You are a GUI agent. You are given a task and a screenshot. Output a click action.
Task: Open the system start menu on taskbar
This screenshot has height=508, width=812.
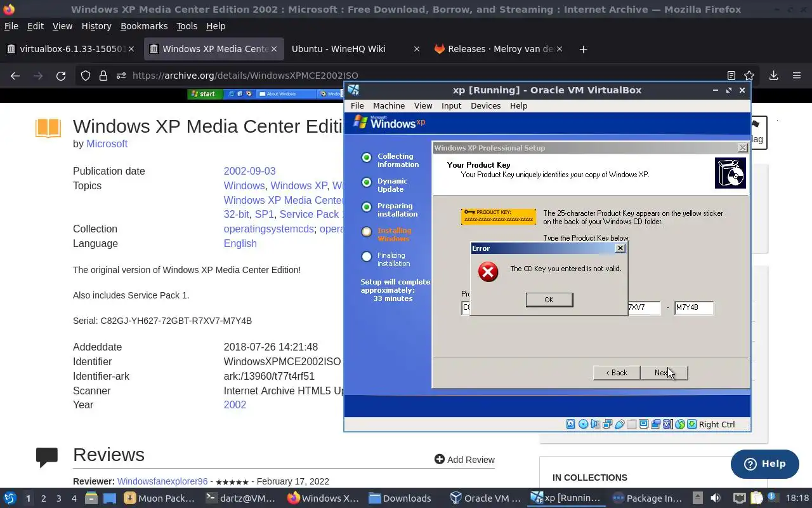(10, 498)
